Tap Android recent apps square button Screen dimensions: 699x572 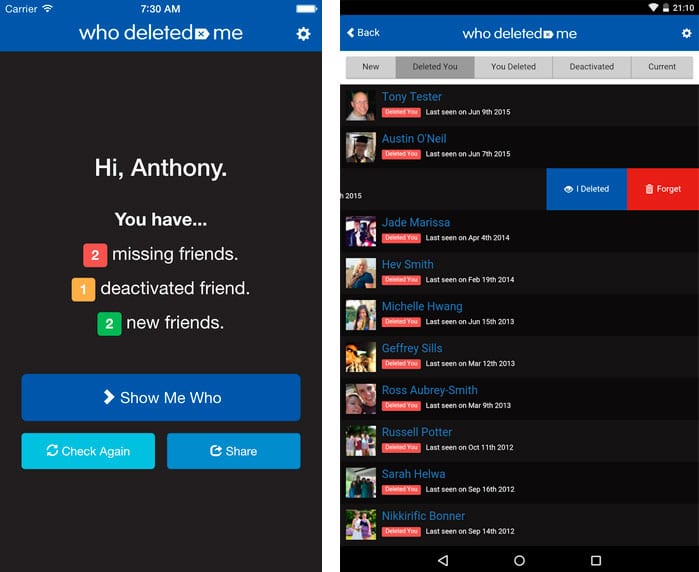pyautogui.click(x=596, y=560)
